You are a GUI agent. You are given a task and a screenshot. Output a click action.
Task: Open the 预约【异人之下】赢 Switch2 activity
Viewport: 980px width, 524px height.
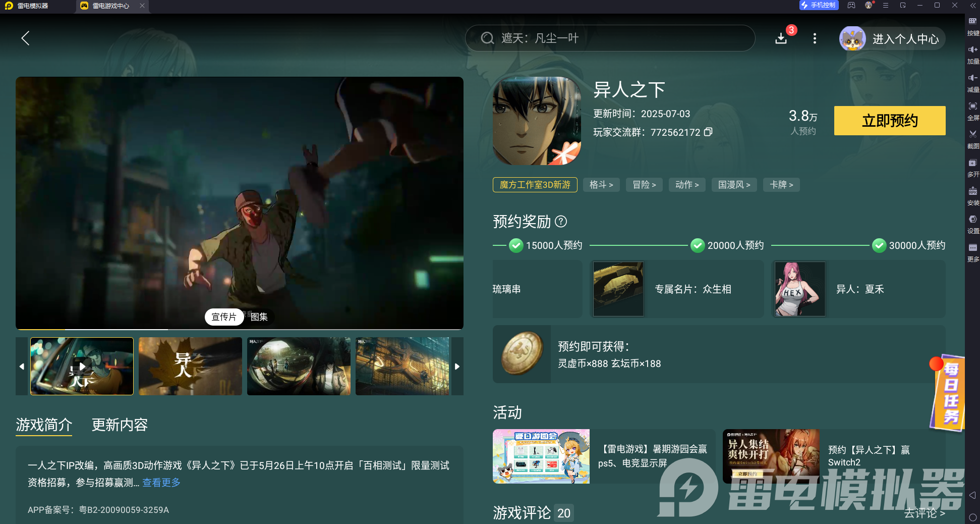click(x=834, y=456)
